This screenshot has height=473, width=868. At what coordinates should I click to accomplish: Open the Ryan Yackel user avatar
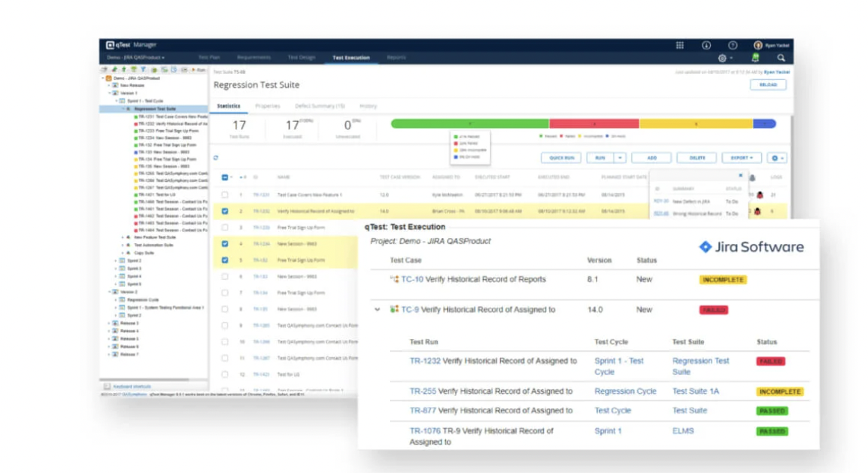click(758, 46)
